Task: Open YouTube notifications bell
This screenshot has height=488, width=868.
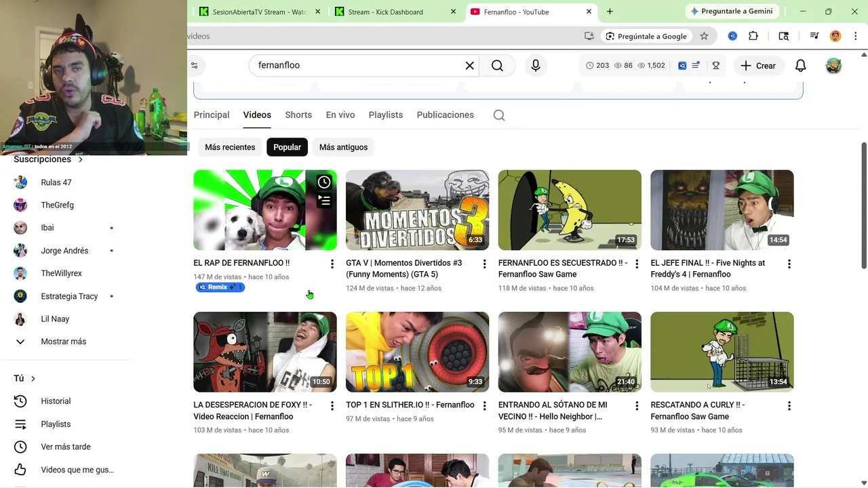Action: [x=800, y=66]
